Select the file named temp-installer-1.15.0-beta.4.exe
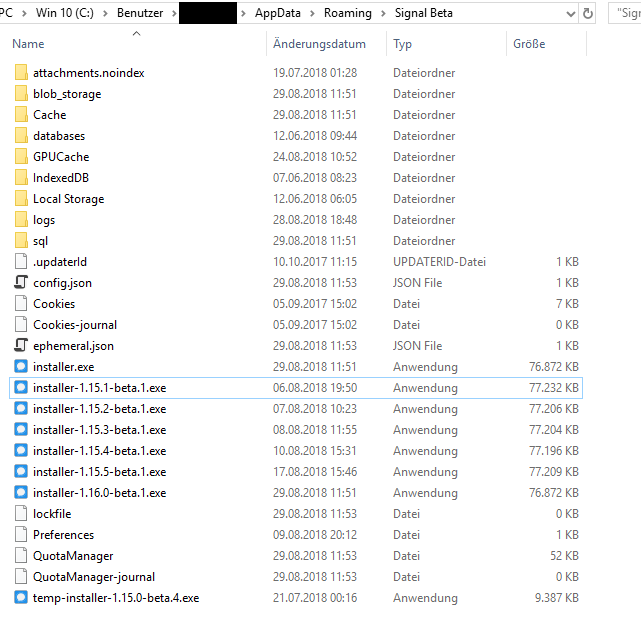 point(116,598)
